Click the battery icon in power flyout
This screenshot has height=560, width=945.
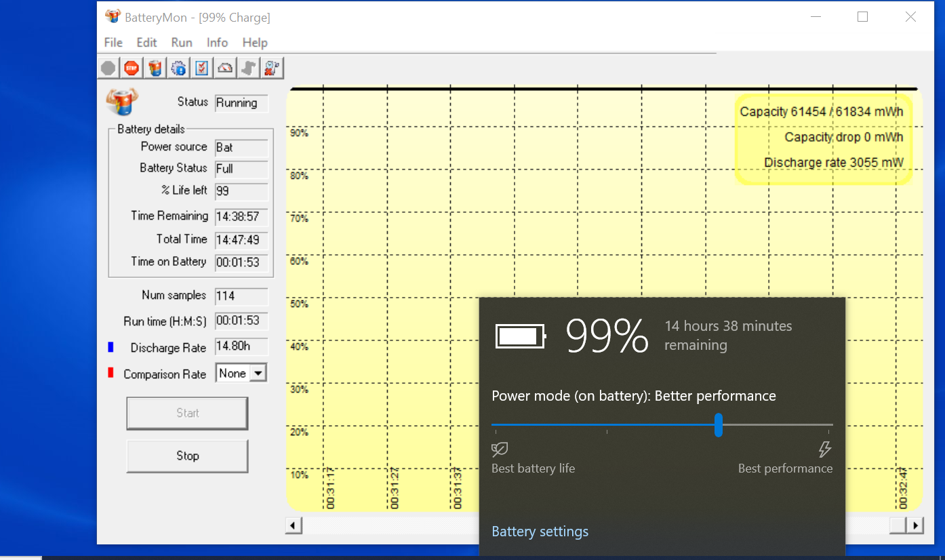521,336
